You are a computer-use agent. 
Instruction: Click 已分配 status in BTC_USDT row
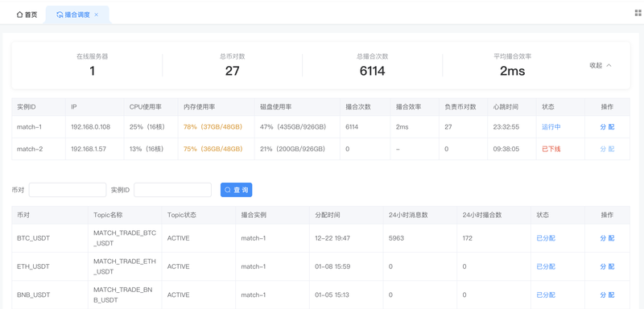tap(546, 238)
